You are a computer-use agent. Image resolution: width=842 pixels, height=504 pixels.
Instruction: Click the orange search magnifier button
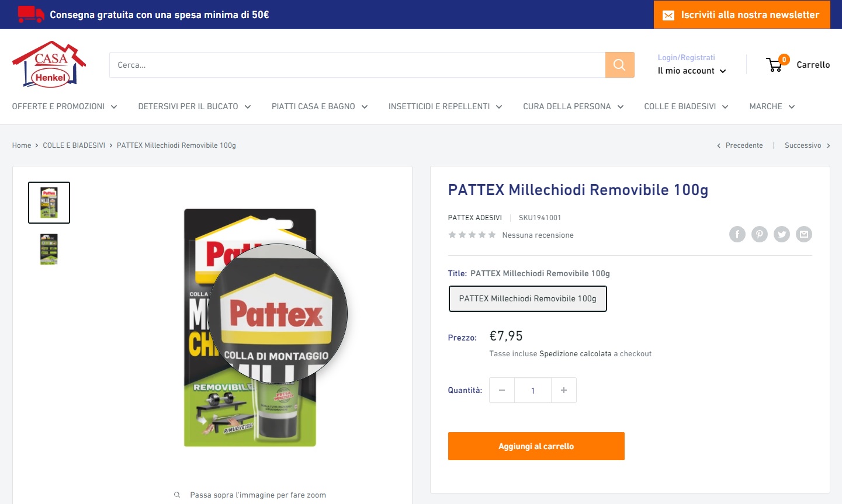(619, 65)
